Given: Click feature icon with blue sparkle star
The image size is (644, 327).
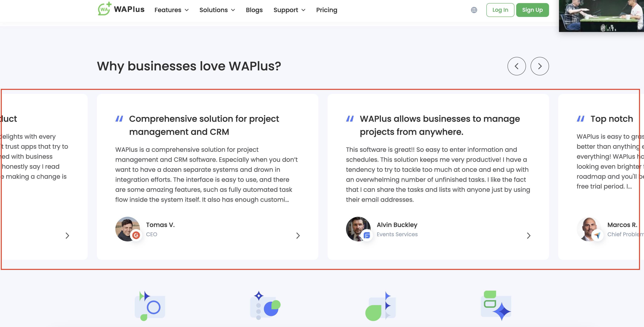Looking at the screenshot, I should point(496,305).
